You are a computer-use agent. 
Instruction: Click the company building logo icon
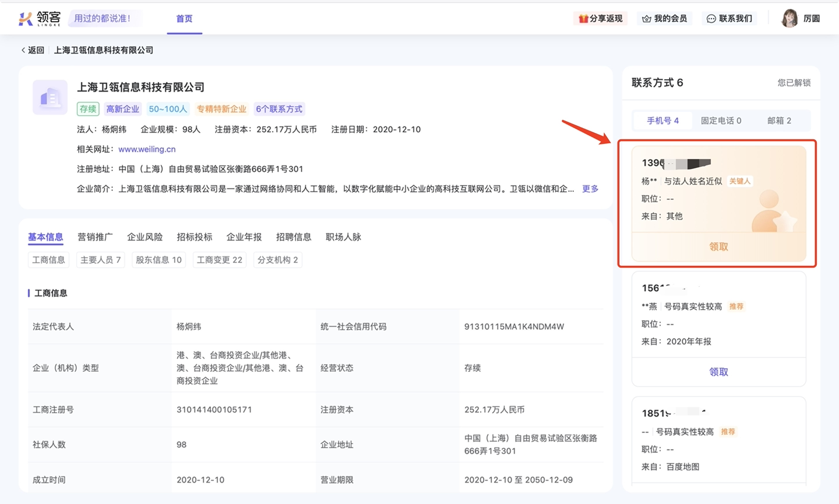pyautogui.click(x=50, y=97)
